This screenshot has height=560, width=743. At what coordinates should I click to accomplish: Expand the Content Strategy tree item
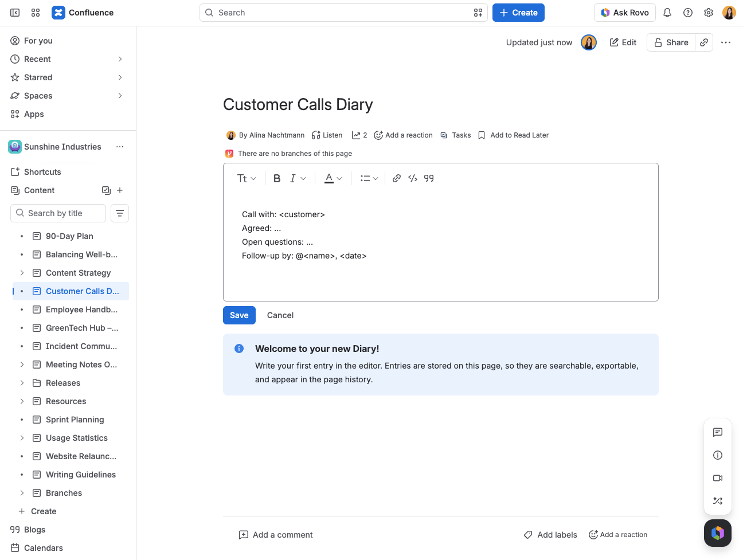22,273
